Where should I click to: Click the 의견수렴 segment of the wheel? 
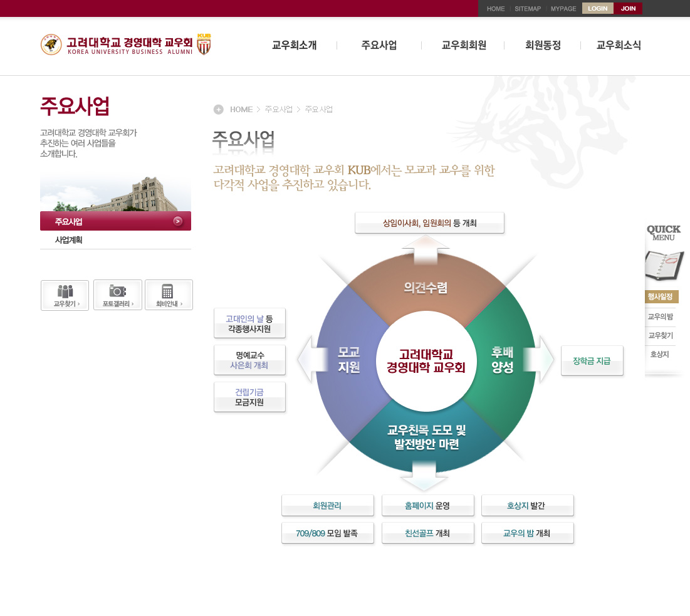tap(426, 287)
